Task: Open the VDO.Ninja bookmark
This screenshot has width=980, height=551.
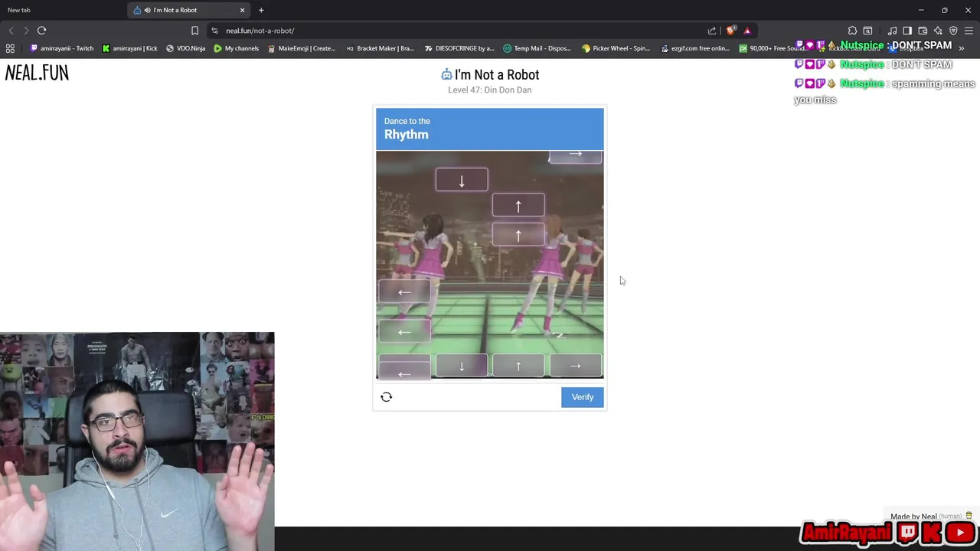Action: click(x=185, y=48)
